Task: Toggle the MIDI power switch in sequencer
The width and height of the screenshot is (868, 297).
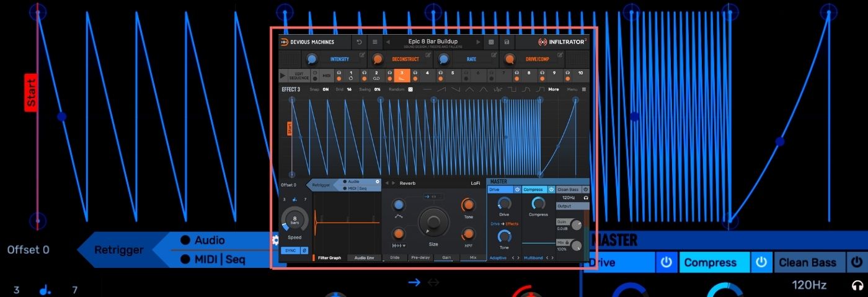Action: pos(315,73)
